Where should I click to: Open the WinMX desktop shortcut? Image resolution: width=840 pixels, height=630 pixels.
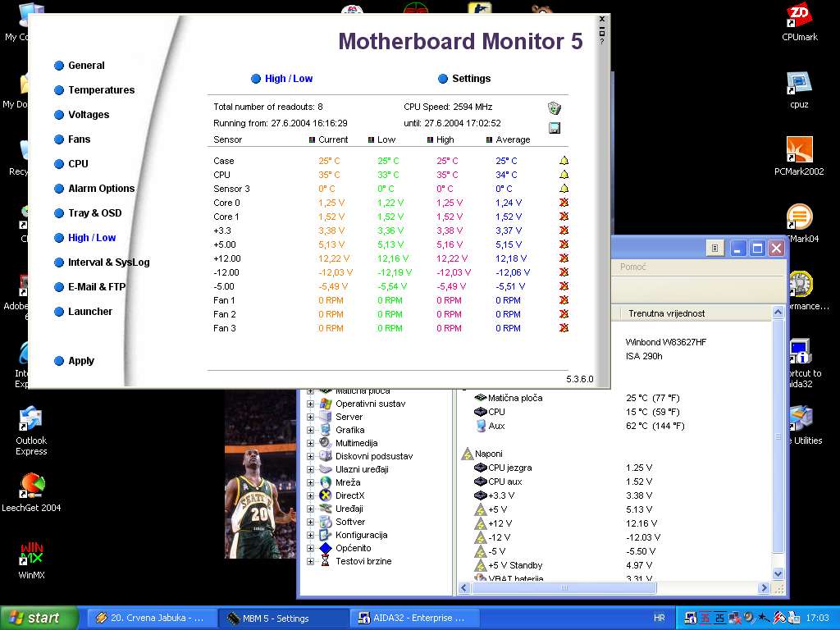[x=32, y=560]
